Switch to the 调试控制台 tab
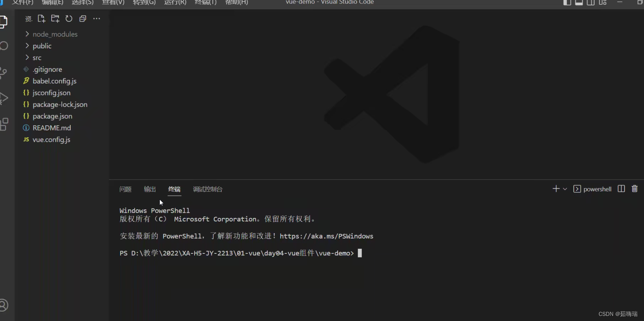Viewport: 644px width, 321px height. pyautogui.click(x=208, y=189)
